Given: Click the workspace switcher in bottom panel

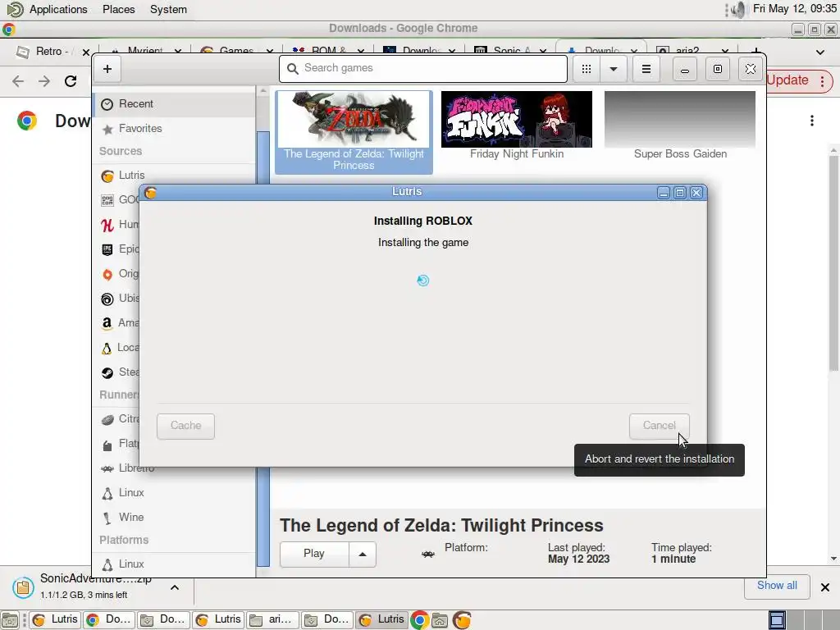Looking at the screenshot, I should tap(804, 620).
